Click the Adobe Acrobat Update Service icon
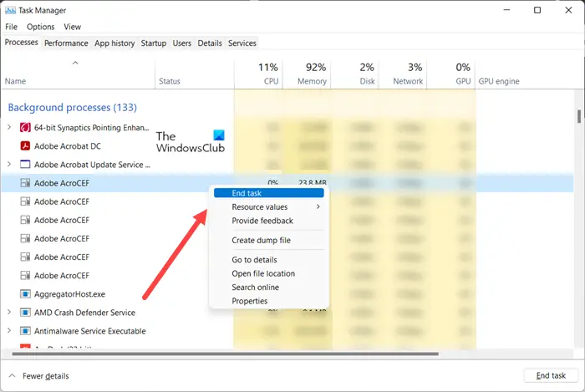 [25, 165]
